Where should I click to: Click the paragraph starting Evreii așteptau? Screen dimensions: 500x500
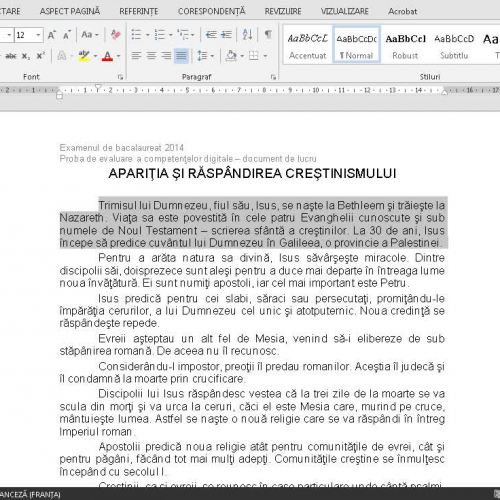click(x=252, y=345)
